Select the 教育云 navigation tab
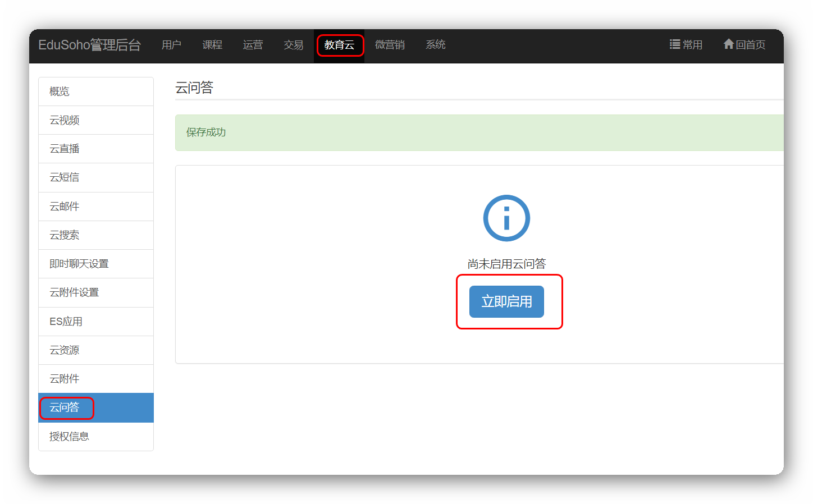 (x=339, y=45)
